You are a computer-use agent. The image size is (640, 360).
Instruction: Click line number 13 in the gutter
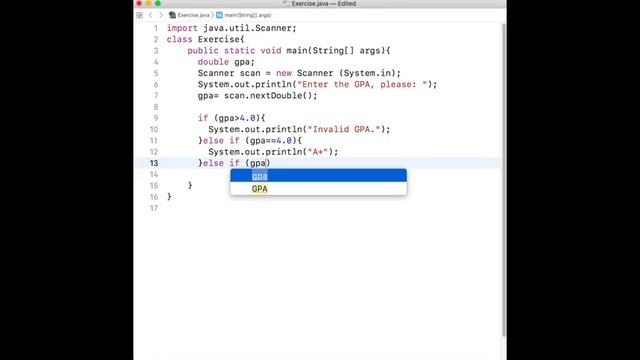(x=153, y=163)
